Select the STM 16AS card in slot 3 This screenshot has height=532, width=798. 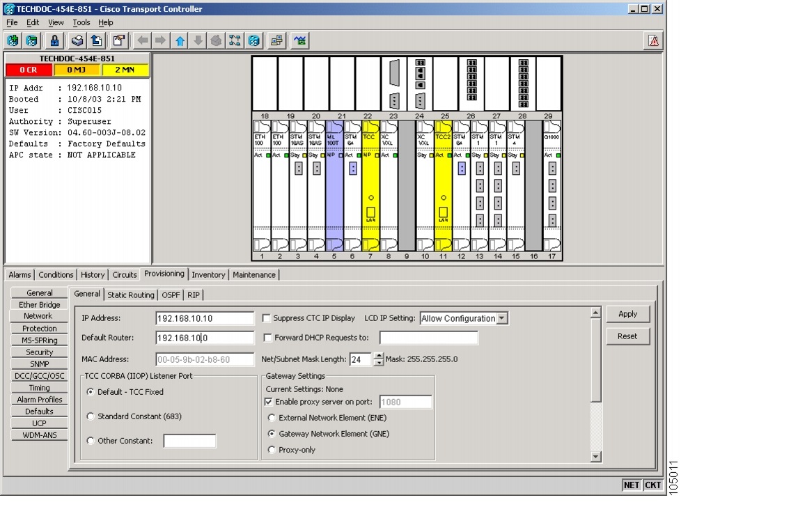tap(298, 186)
